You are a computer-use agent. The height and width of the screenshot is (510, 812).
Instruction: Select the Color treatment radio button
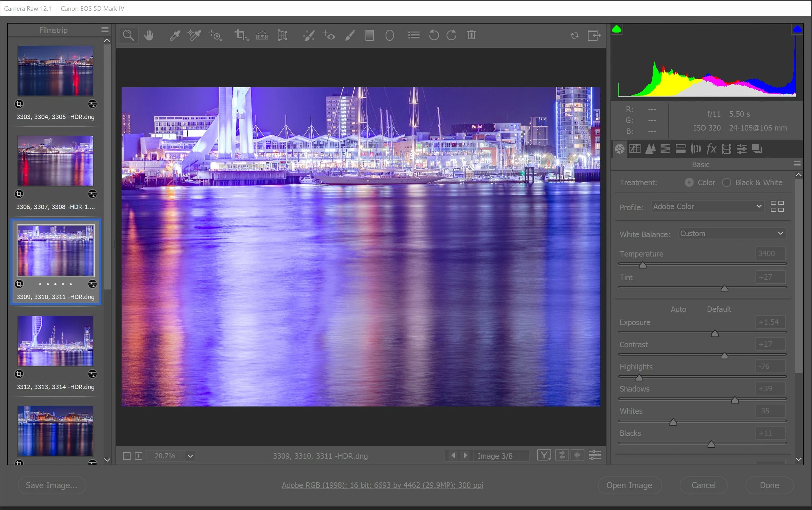[x=689, y=182]
